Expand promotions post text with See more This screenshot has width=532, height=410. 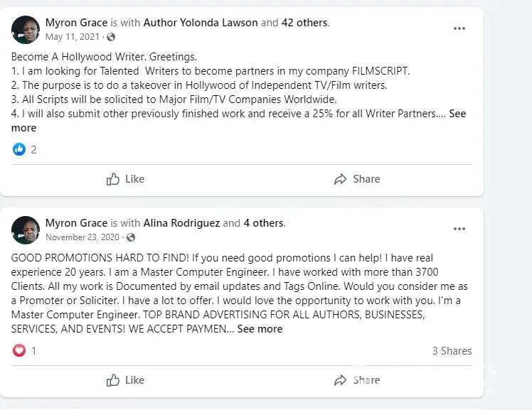click(260, 329)
